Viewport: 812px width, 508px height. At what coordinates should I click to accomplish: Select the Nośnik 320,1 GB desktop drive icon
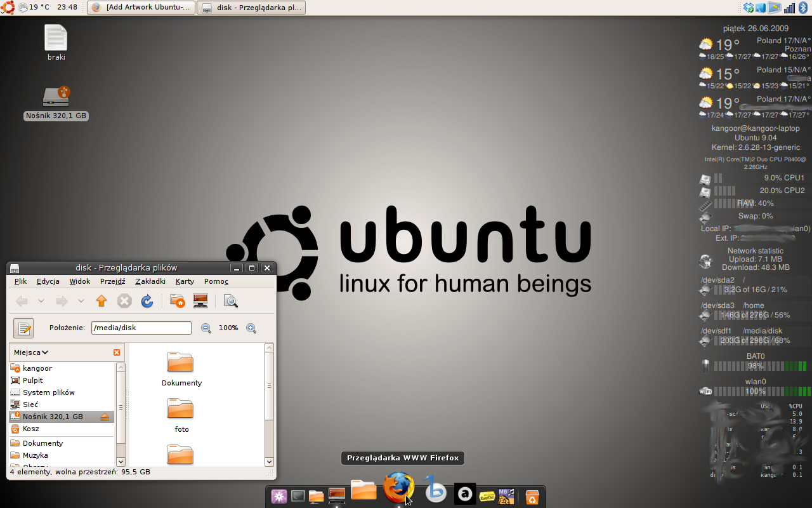tap(56, 103)
